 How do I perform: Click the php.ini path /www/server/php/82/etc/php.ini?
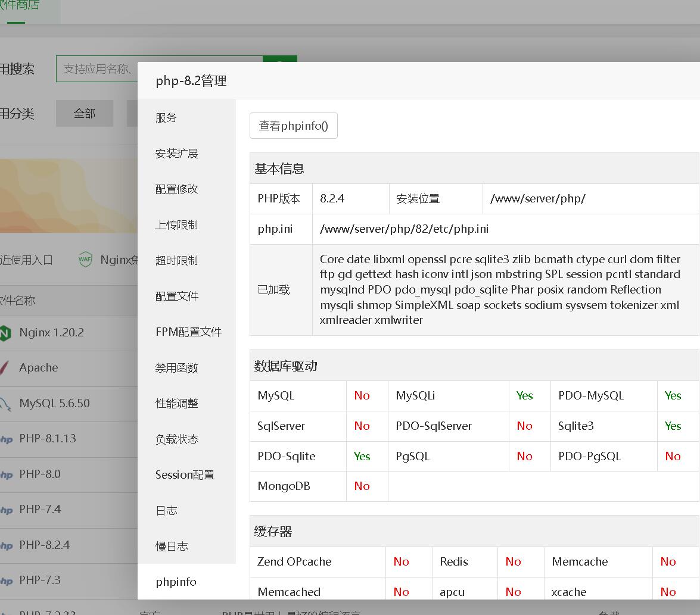click(404, 229)
